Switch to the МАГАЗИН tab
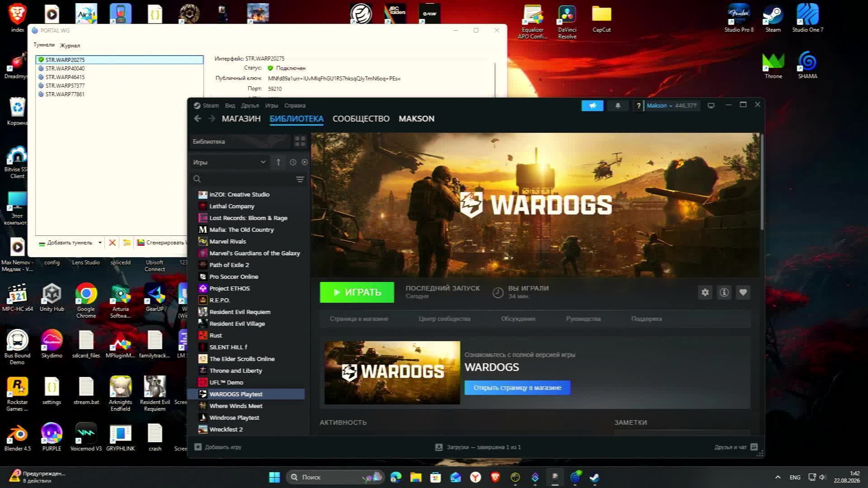The height and width of the screenshot is (488, 868). click(x=241, y=119)
